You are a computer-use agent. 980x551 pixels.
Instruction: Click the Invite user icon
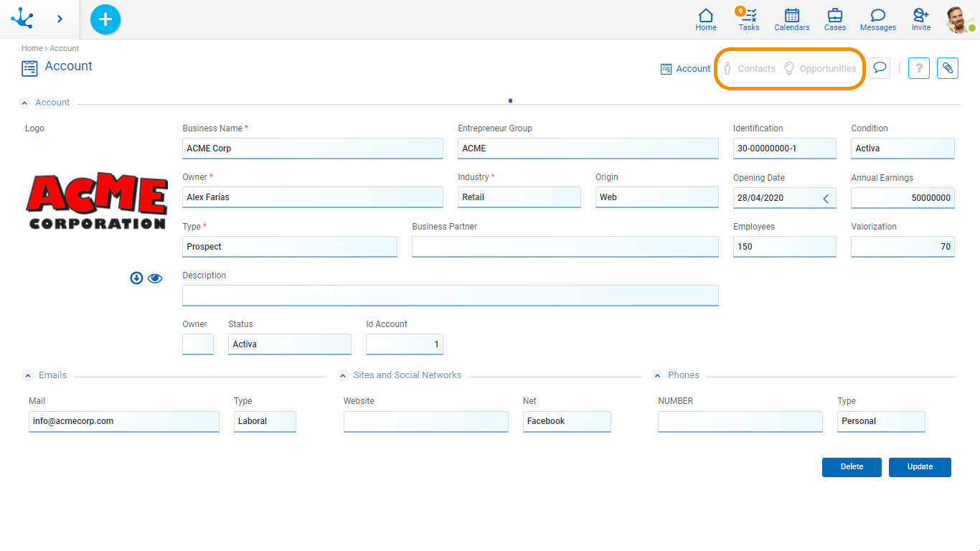920,19
